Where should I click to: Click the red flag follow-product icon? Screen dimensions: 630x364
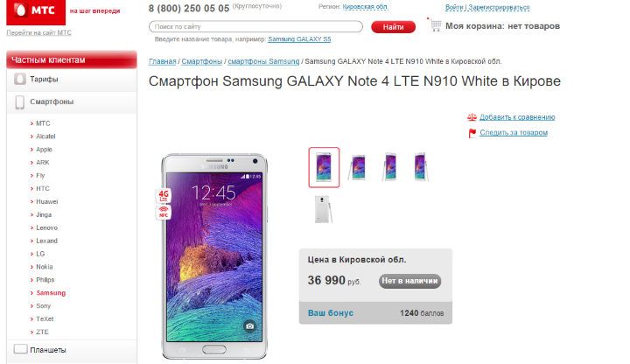[472, 133]
